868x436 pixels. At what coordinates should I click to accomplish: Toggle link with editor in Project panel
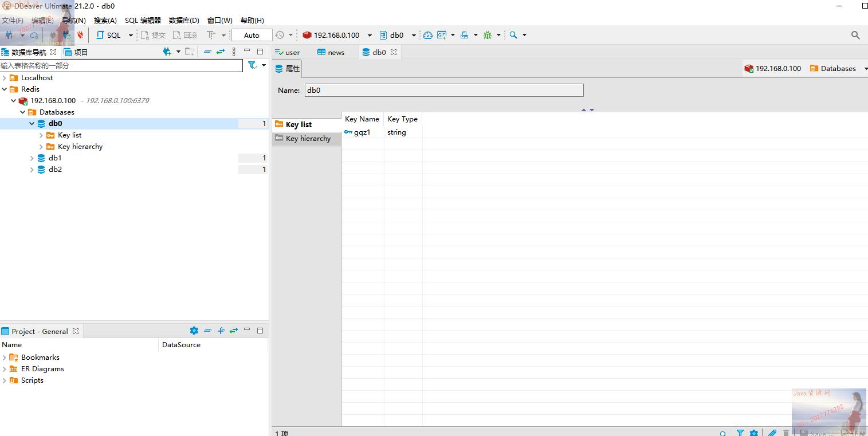click(x=234, y=331)
